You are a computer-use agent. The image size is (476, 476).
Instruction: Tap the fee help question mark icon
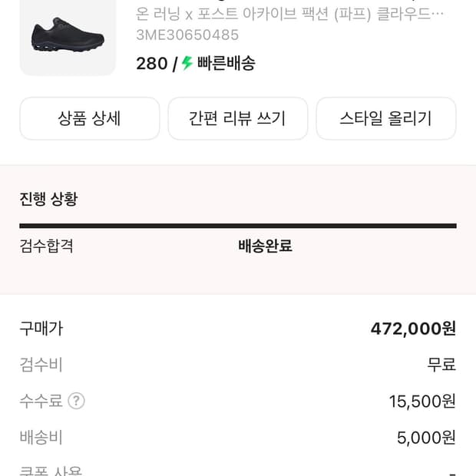tap(76, 401)
